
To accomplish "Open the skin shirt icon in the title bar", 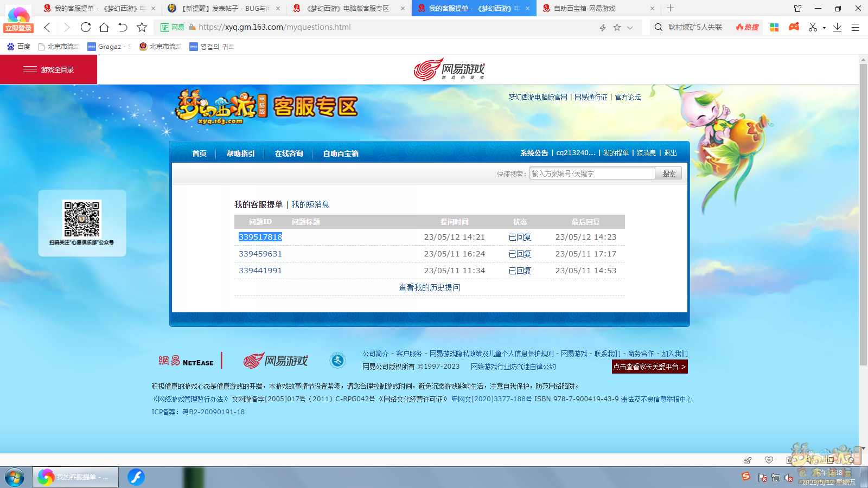I will (797, 8).
